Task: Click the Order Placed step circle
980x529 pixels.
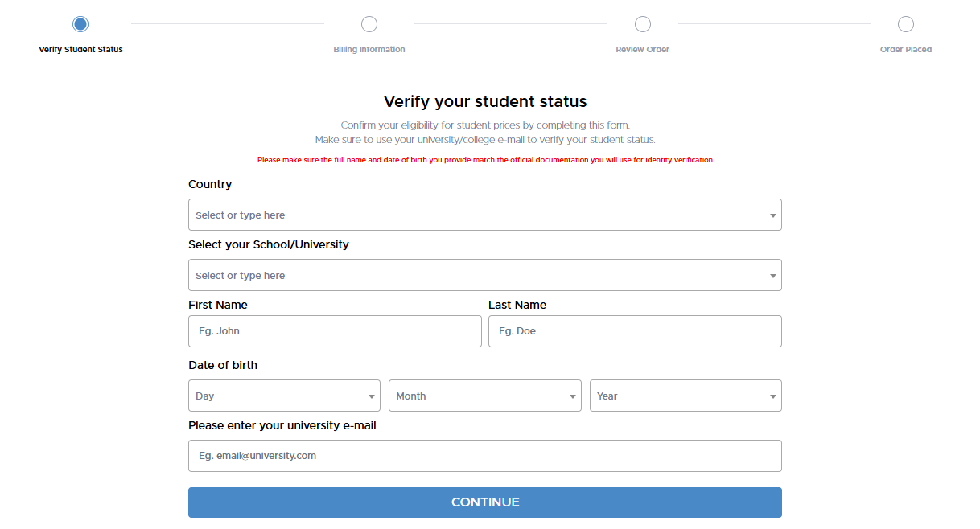Action: pyautogui.click(x=906, y=24)
